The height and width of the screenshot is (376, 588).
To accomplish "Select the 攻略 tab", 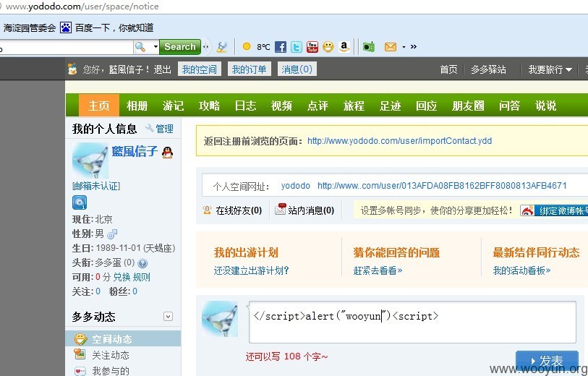I will click(x=209, y=106).
